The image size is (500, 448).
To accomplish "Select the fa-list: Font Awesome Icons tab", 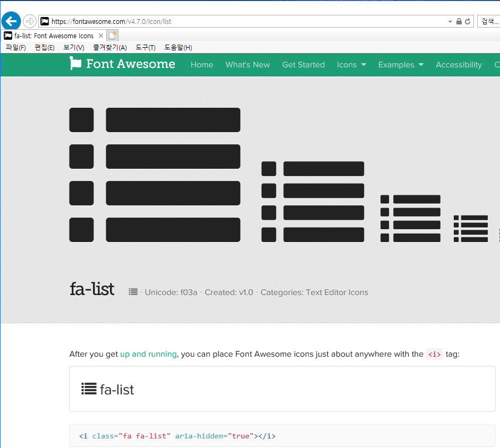I will [x=54, y=36].
